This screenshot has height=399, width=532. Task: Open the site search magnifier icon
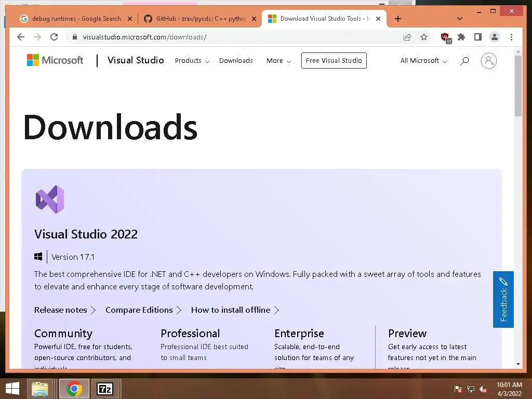(x=464, y=61)
